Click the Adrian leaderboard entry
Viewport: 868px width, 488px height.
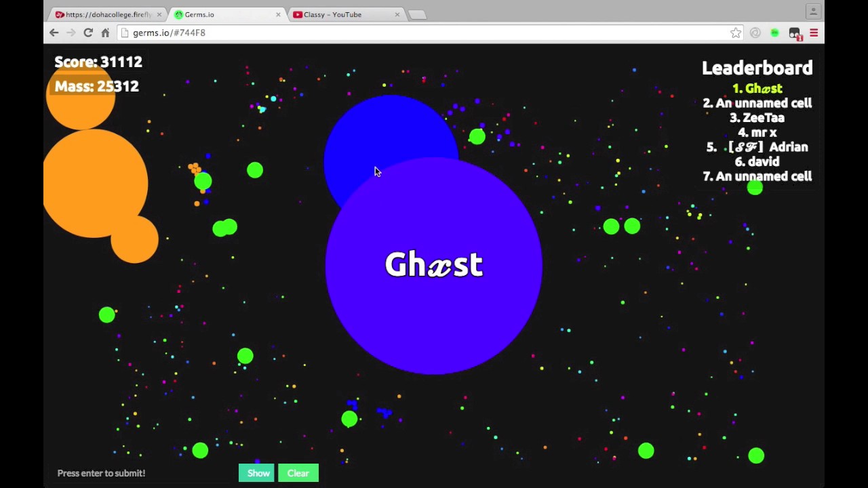(x=757, y=147)
